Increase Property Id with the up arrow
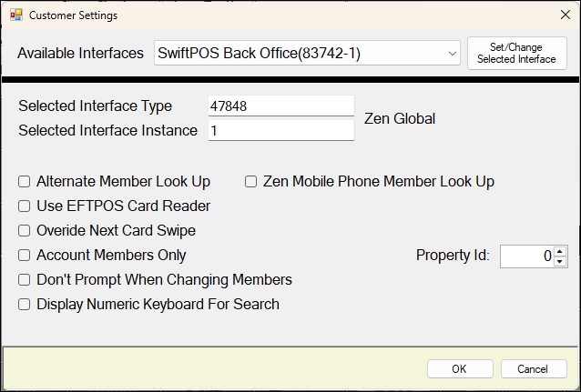581x392 pixels. pos(560,252)
